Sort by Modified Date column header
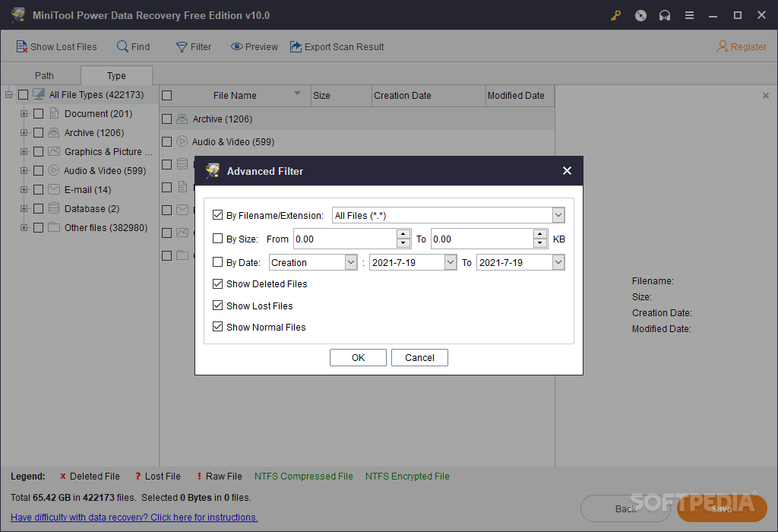Viewport: 778px width, 532px height. pyautogui.click(x=520, y=95)
